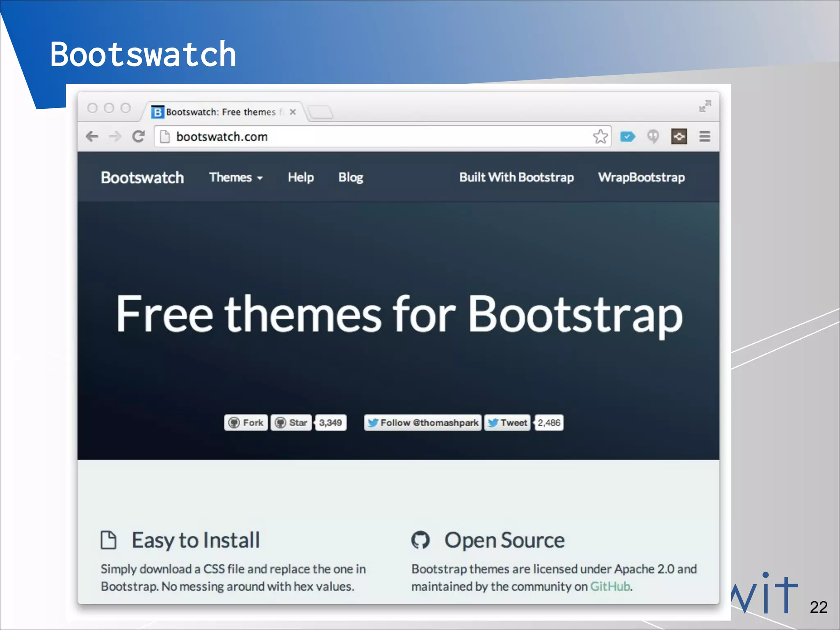
Task: Click the red window close circle
Action: 92,108
